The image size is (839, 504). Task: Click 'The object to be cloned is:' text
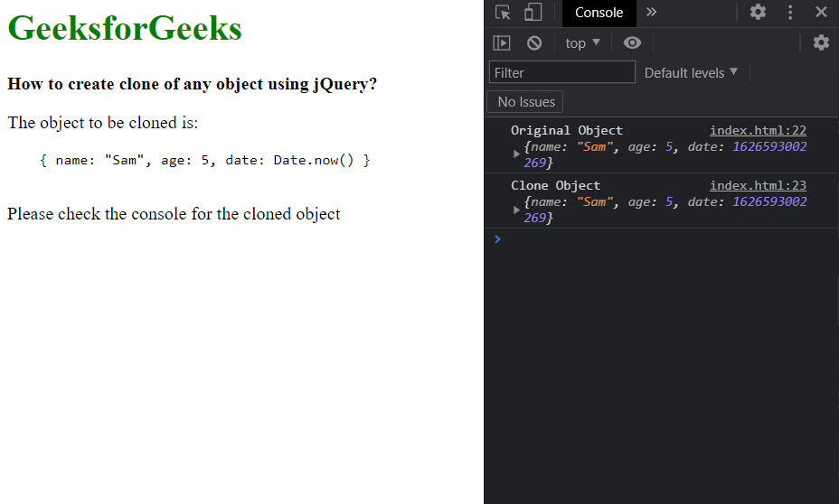coord(103,123)
